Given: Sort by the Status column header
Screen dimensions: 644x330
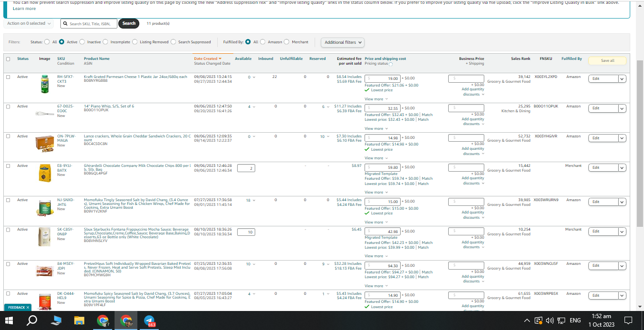Looking at the screenshot, I should click(23, 58).
